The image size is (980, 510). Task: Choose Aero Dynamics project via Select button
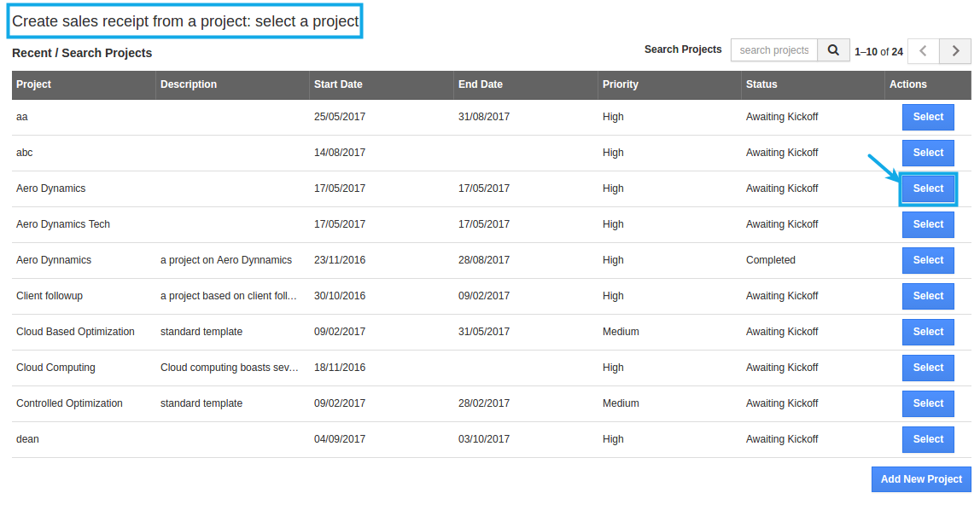(928, 188)
